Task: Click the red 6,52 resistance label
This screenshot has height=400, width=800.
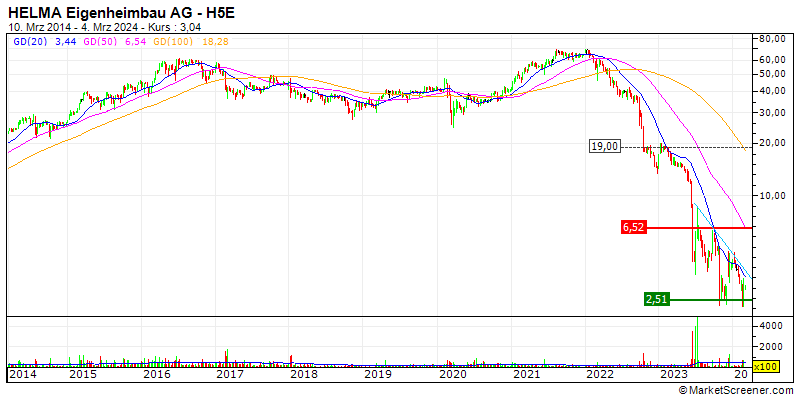Action: point(633,228)
